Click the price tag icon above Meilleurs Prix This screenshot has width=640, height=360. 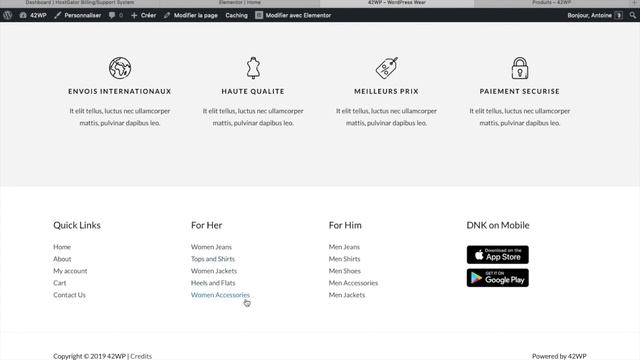coord(386,68)
